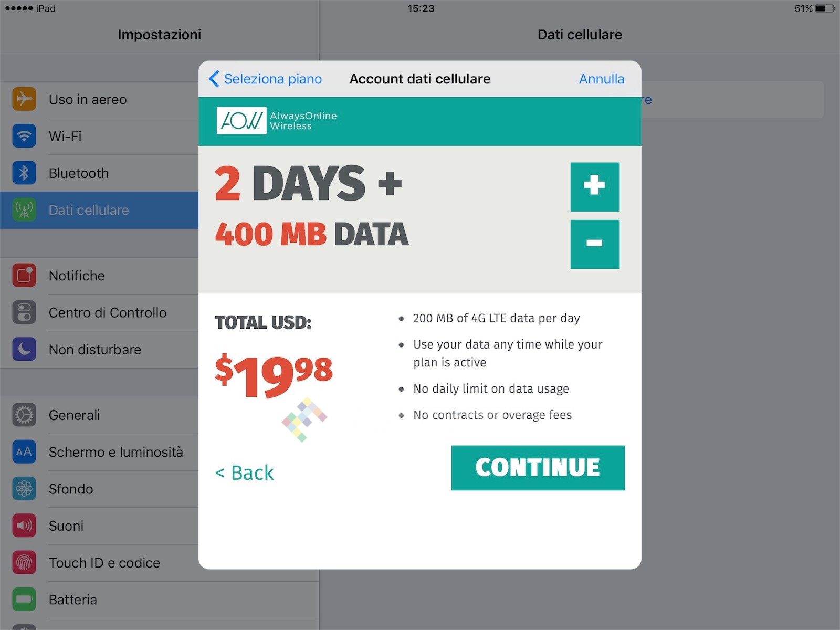Go back to Seleziona piano

click(x=266, y=79)
